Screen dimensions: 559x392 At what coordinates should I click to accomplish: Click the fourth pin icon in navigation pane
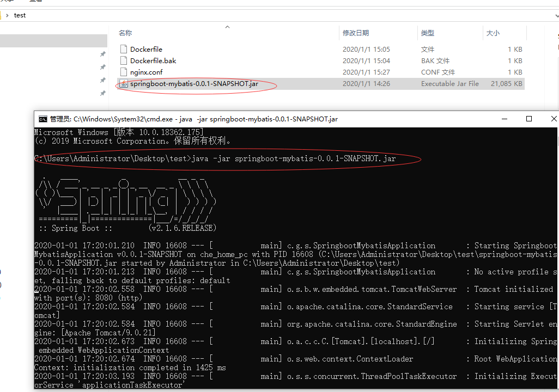(102, 93)
